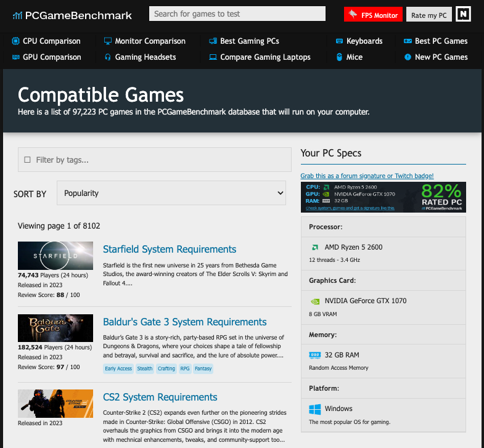This screenshot has height=448, width=484.
Task: Click the Baldur's Gate 3 thumbnail
Action: [55, 328]
